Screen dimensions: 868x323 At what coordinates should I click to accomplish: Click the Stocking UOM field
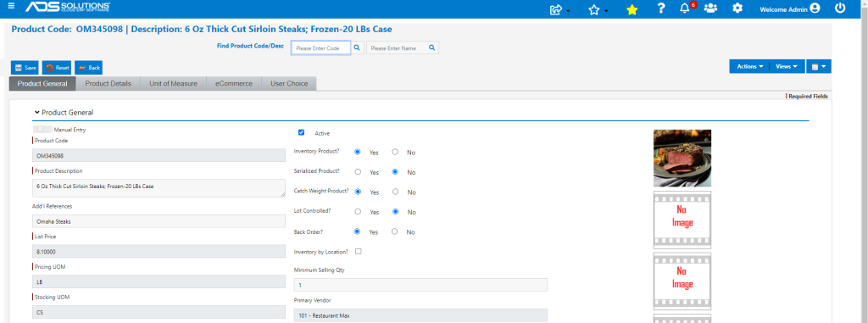(159, 312)
